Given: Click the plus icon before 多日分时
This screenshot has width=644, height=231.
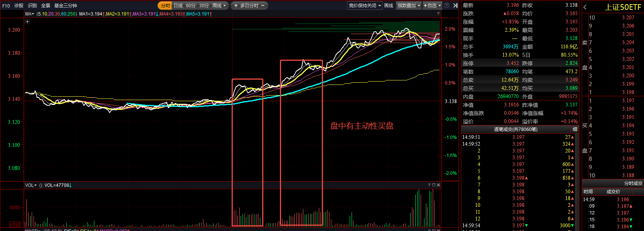Looking at the screenshot, I should 236,6.
